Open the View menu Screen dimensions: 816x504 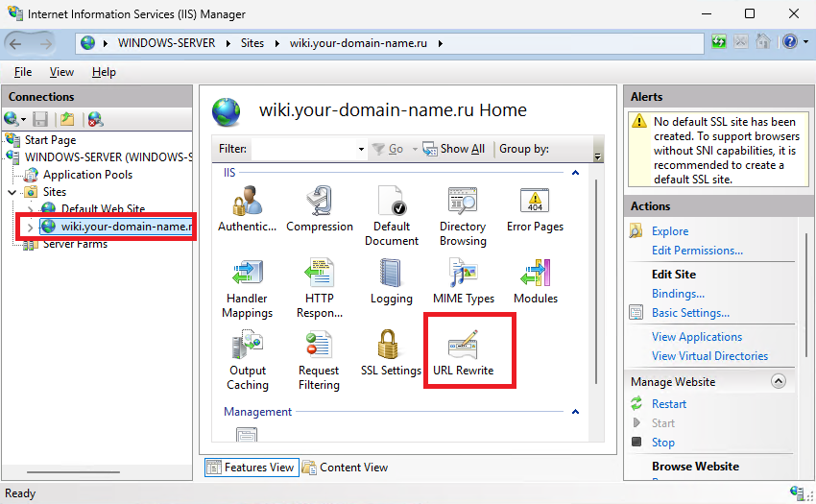pyautogui.click(x=61, y=72)
